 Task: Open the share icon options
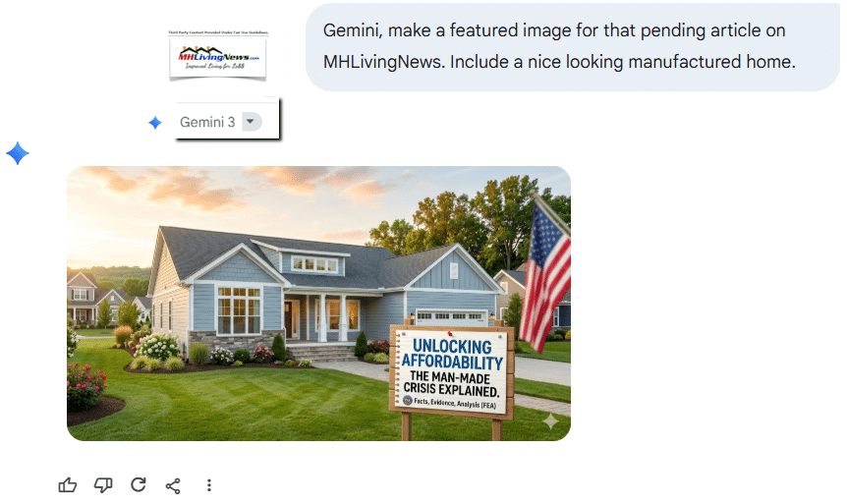click(173, 485)
